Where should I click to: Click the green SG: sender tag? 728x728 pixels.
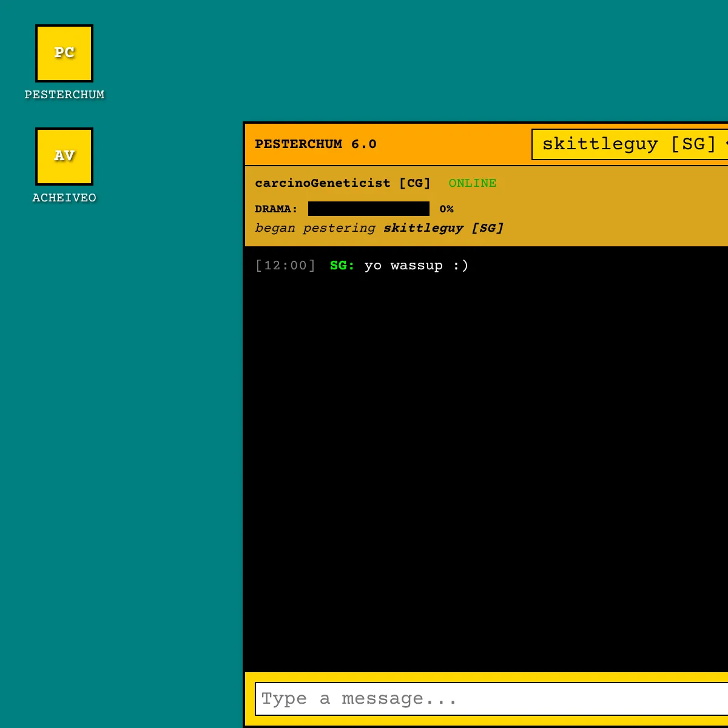342,266
